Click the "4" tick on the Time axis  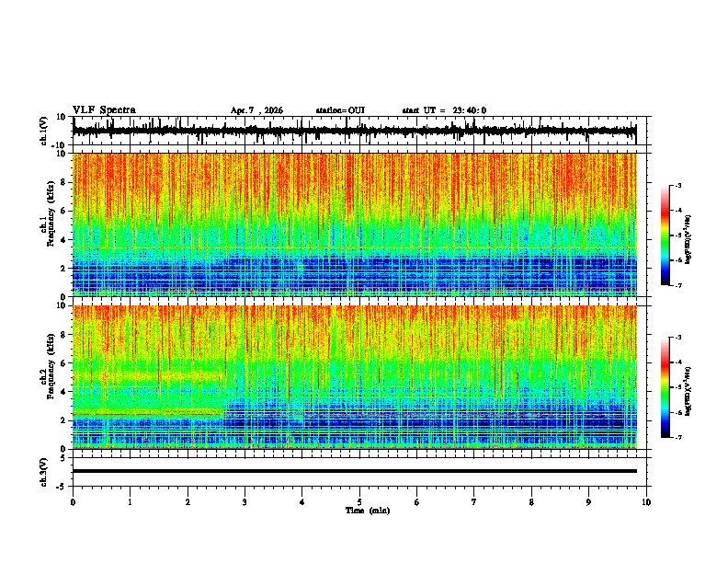[x=302, y=502]
